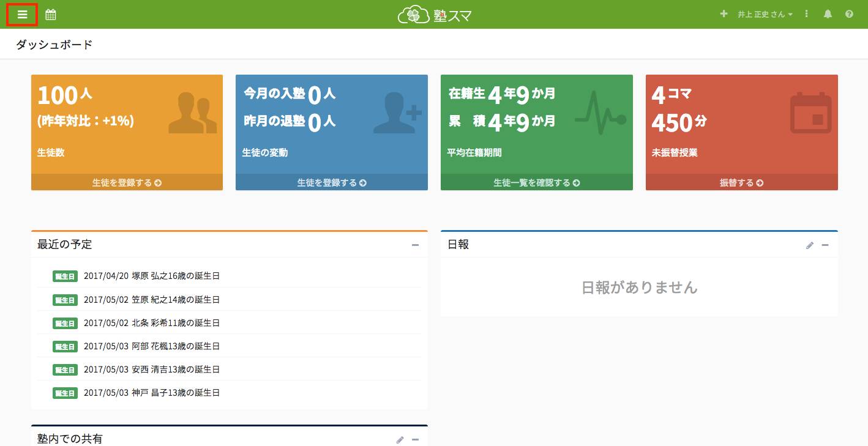This screenshot has width=868, height=446.
Task: Click 生徒一覧を確認する link
Action: (536, 182)
